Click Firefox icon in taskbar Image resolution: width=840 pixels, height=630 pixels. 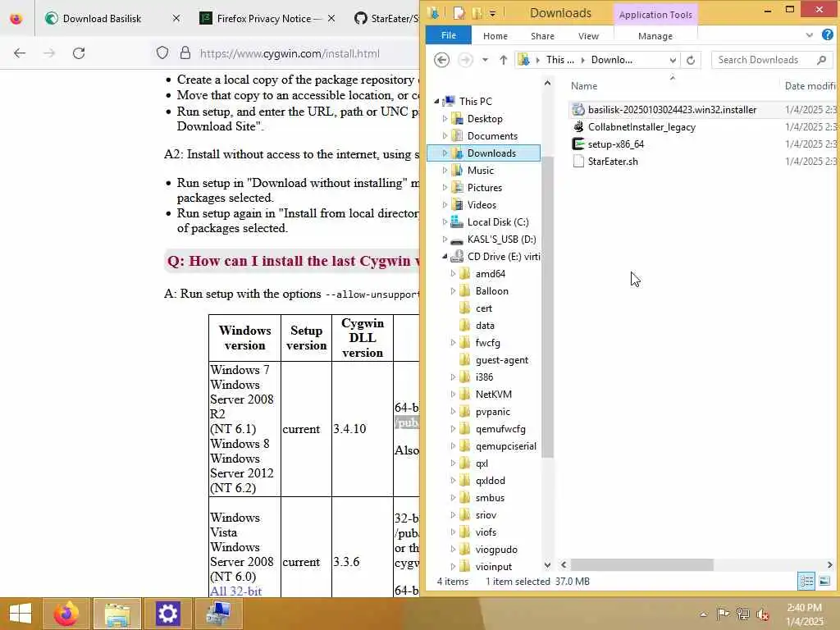click(x=66, y=614)
